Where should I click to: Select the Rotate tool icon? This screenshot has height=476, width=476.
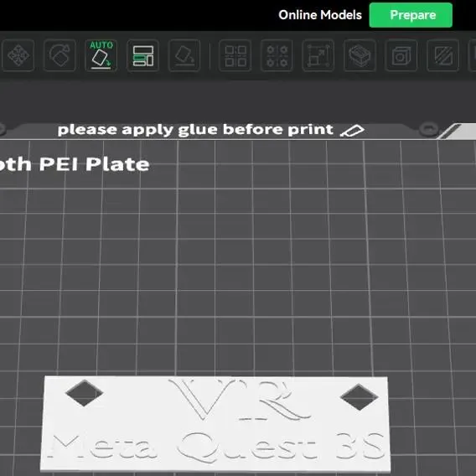tap(59, 55)
